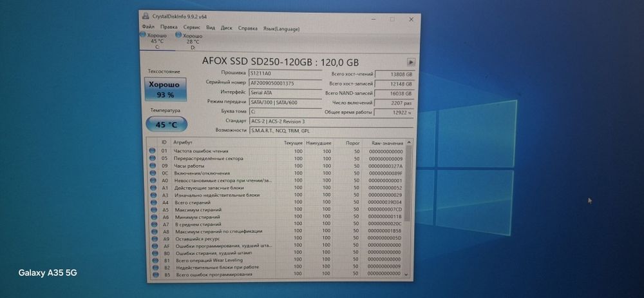Image resolution: width=644 pixels, height=298 pixels.
Task: Click the host reads value 13808 GB
Action: point(394,75)
